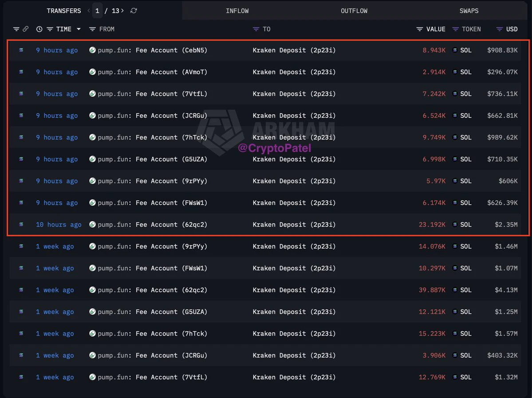532x398 pixels.
Task: Open Kraken Deposit link in $4.13M row
Action: pos(294,290)
